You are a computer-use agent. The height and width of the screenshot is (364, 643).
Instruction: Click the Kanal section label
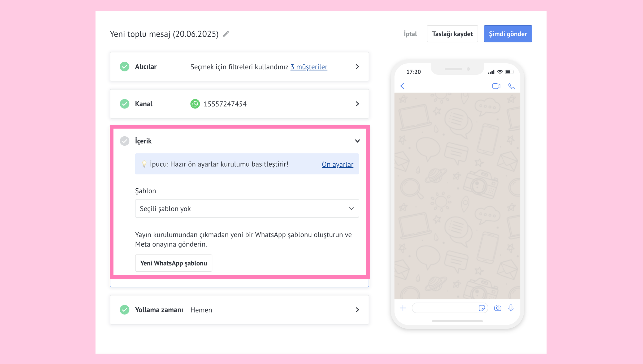pos(143,104)
